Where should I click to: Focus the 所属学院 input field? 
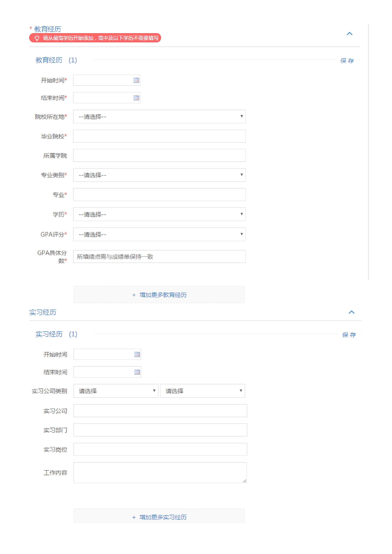[160, 155]
